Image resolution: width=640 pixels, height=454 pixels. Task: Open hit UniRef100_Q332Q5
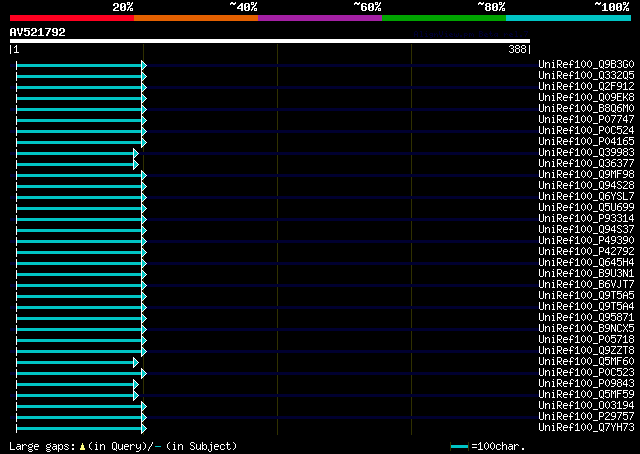tap(586, 76)
